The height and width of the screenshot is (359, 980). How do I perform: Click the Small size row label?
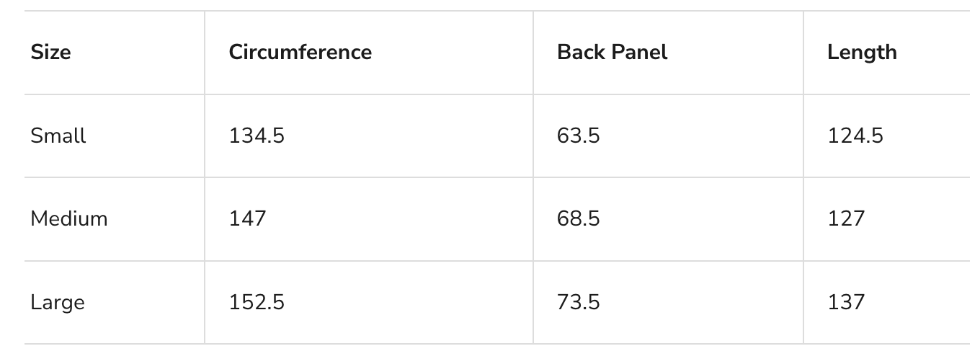(58, 136)
